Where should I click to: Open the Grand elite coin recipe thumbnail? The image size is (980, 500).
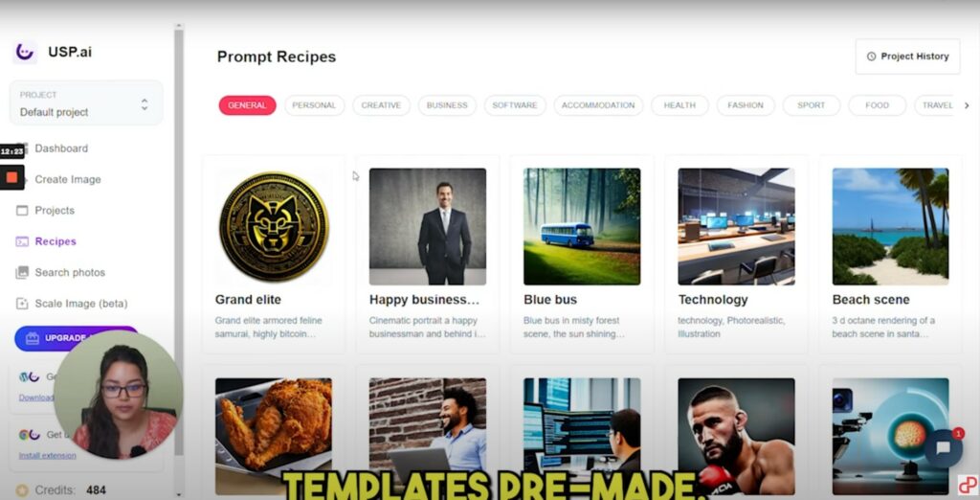click(x=274, y=227)
